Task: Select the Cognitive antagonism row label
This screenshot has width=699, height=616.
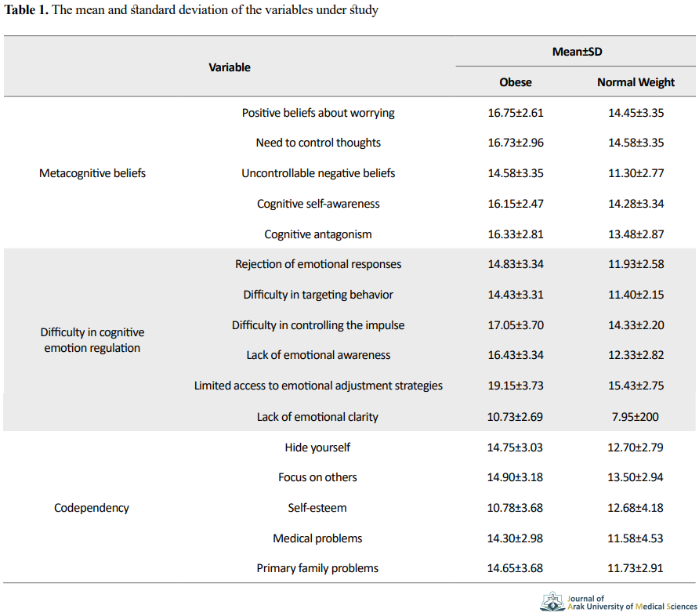Action: pos(318,234)
